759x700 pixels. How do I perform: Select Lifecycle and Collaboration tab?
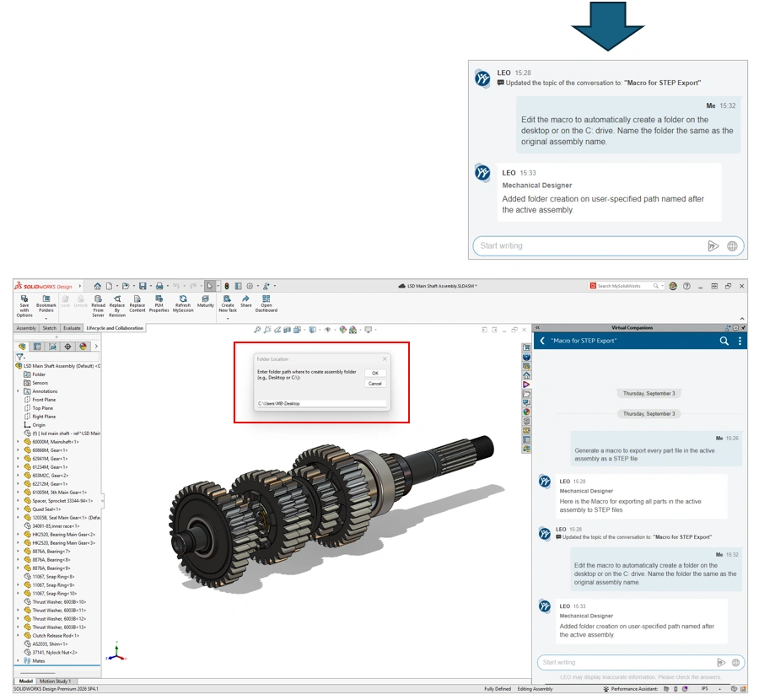pos(115,328)
